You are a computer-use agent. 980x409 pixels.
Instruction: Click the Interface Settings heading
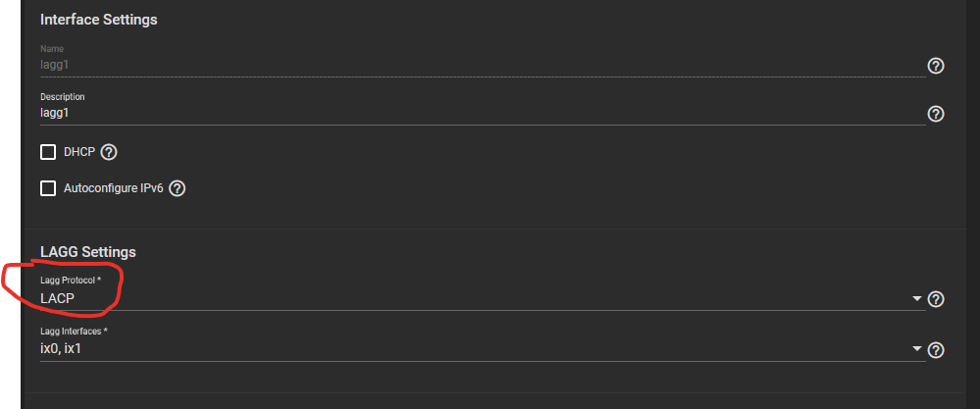[98, 20]
